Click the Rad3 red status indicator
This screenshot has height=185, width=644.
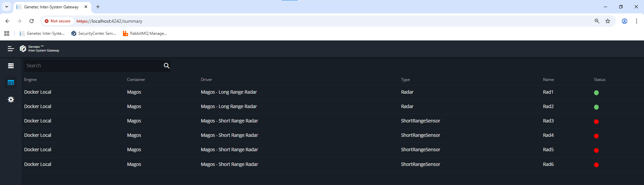596,121
